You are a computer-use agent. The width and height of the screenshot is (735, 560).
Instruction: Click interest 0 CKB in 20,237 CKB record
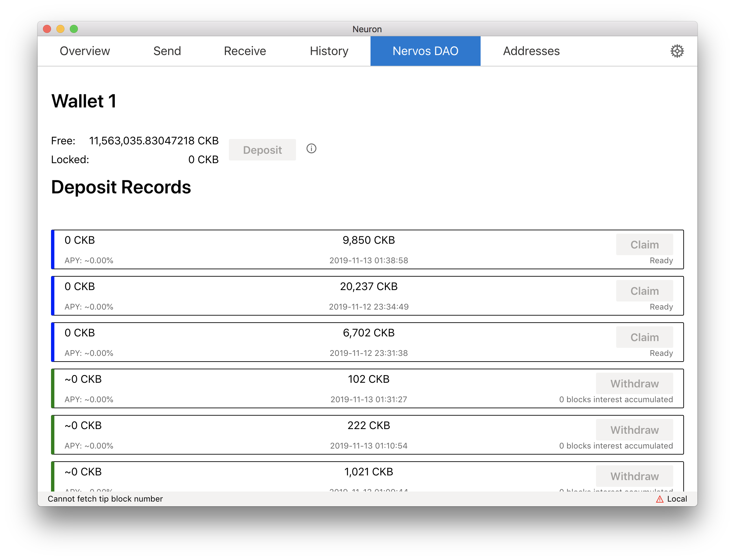click(80, 286)
